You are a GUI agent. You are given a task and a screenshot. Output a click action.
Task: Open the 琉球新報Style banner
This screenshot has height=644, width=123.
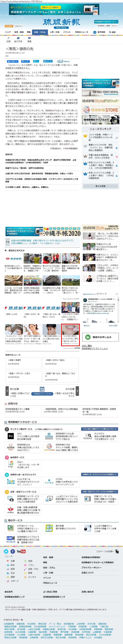[100, 101]
